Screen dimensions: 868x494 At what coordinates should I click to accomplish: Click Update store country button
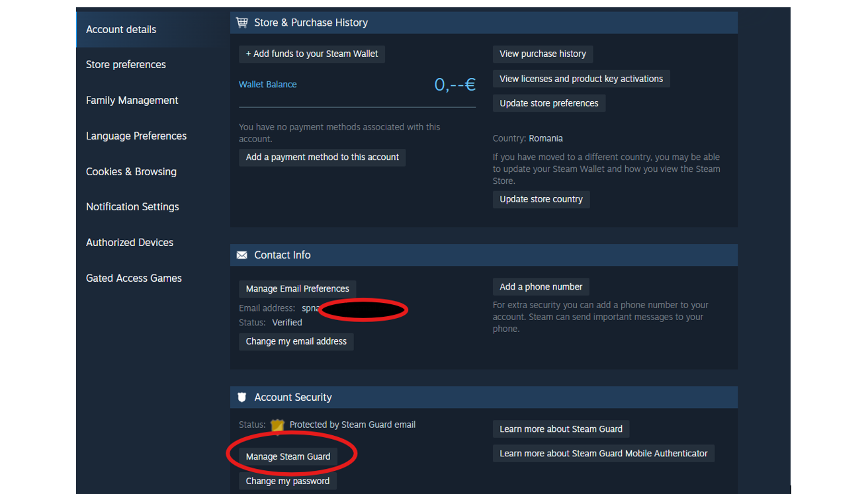(541, 199)
